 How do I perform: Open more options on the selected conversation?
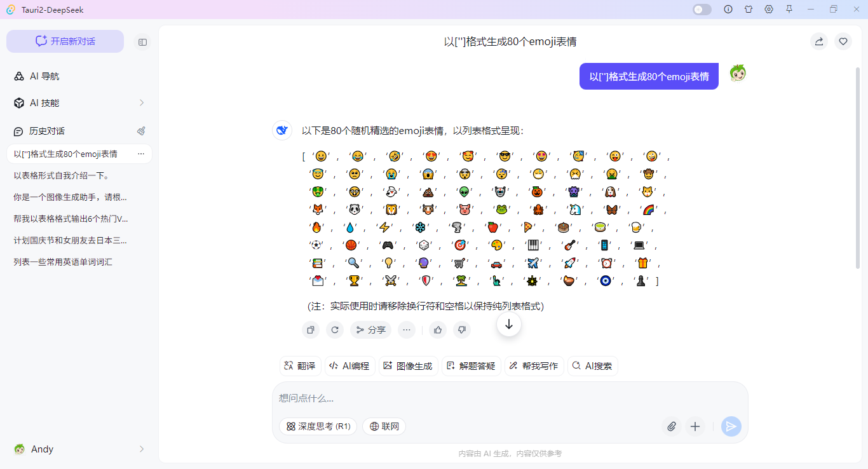[x=141, y=154]
